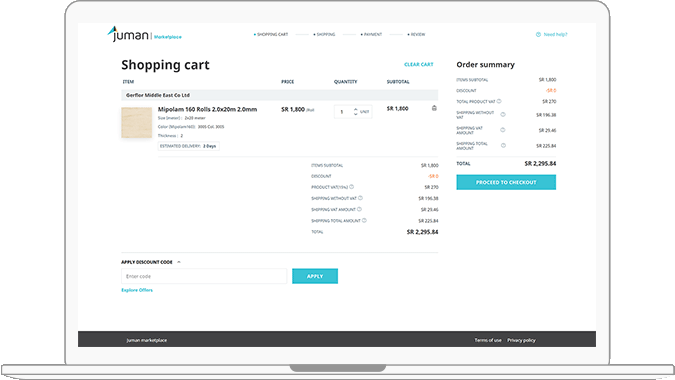Go to the Payment checkout step
This screenshot has height=380, width=675.
(x=371, y=34)
